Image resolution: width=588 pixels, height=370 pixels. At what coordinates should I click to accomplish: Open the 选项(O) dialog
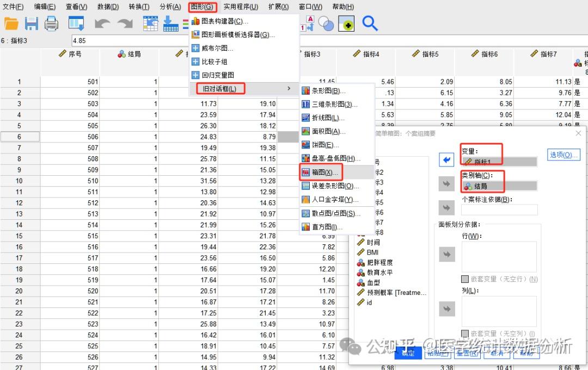pyautogui.click(x=564, y=154)
